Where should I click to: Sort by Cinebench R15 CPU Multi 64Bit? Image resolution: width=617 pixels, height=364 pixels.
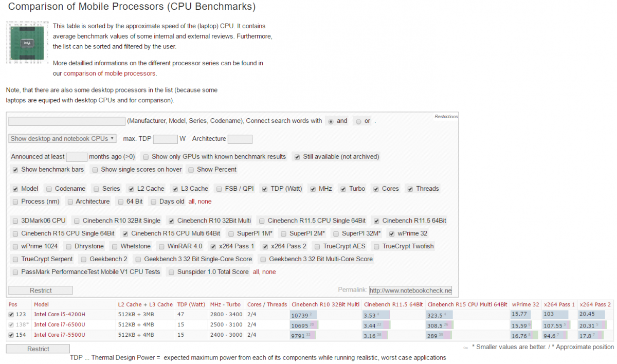click(x=467, y=304)
